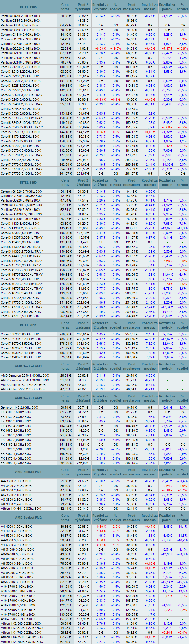
Task: Select Core i5 4570T 2,90GHz TRAY name
Action: (x=22, y=275)
